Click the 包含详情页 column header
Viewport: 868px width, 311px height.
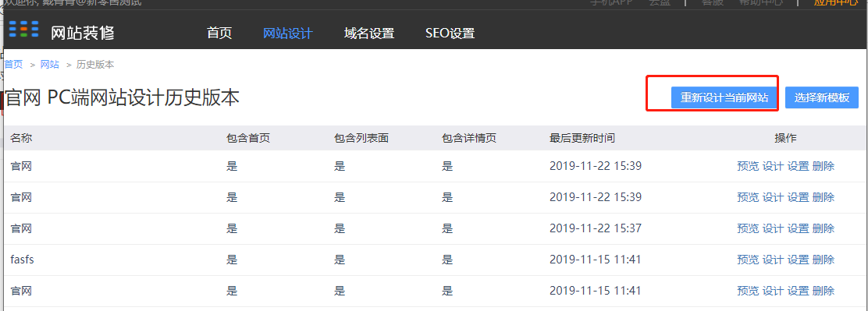point(469,138)
